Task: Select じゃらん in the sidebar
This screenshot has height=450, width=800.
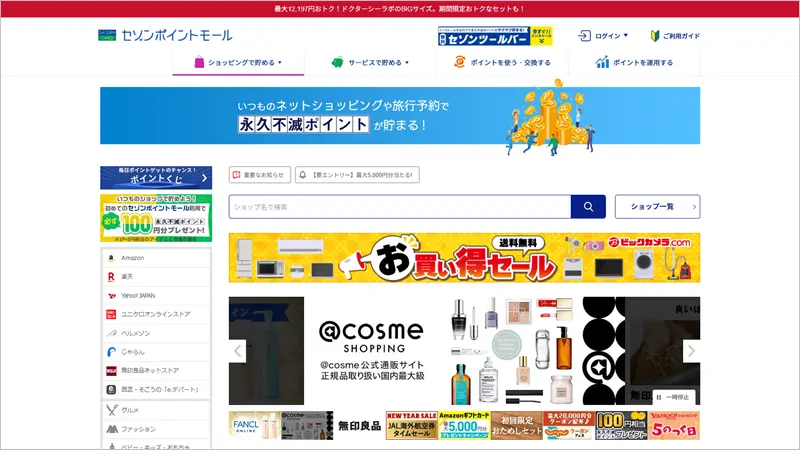Action: point(156,352)
